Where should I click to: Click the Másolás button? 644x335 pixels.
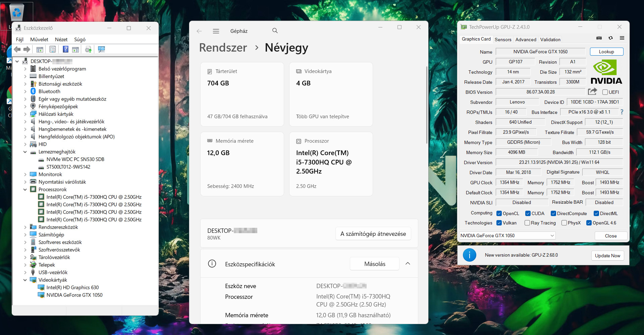tap(375, 264)
